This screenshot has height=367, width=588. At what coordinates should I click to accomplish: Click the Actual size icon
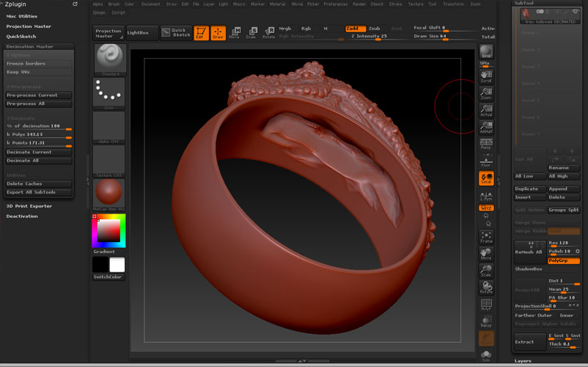(486, 110)
